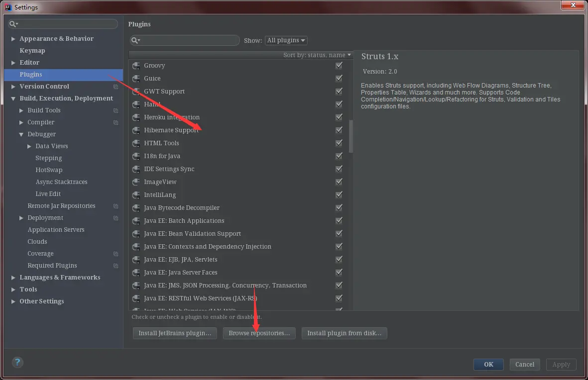Click project-level icon next to Required Plugins
The width and height of the screenshot is (588, 380).
tap(116, 266)
